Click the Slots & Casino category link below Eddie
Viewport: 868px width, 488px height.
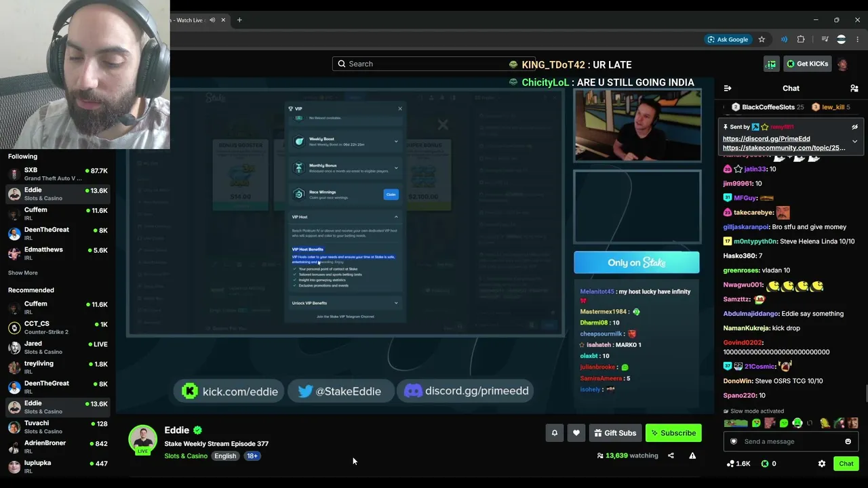click(186, 456)
